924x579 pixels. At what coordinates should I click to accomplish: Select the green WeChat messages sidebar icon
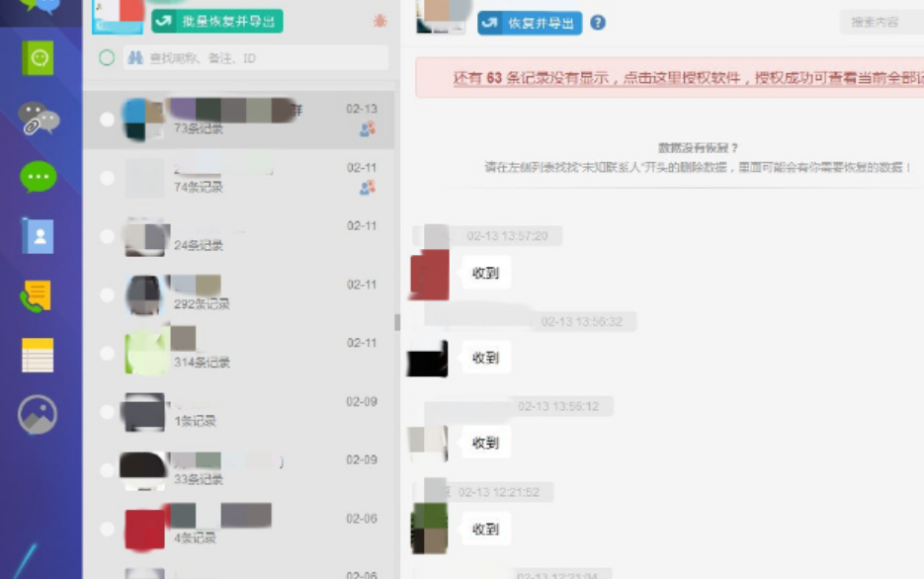click(x=39, y=178)
